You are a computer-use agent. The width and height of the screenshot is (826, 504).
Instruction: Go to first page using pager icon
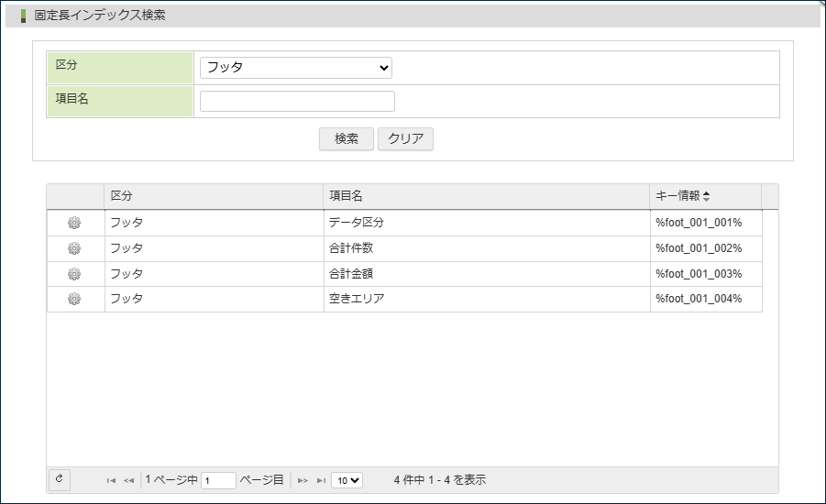pos(111,480)
